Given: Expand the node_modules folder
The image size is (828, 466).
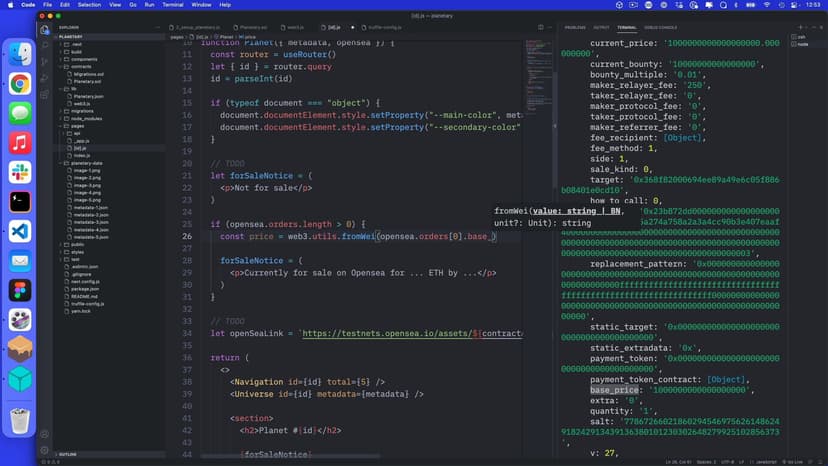Looking at the screenshot, I should click(x=87, y=118).
